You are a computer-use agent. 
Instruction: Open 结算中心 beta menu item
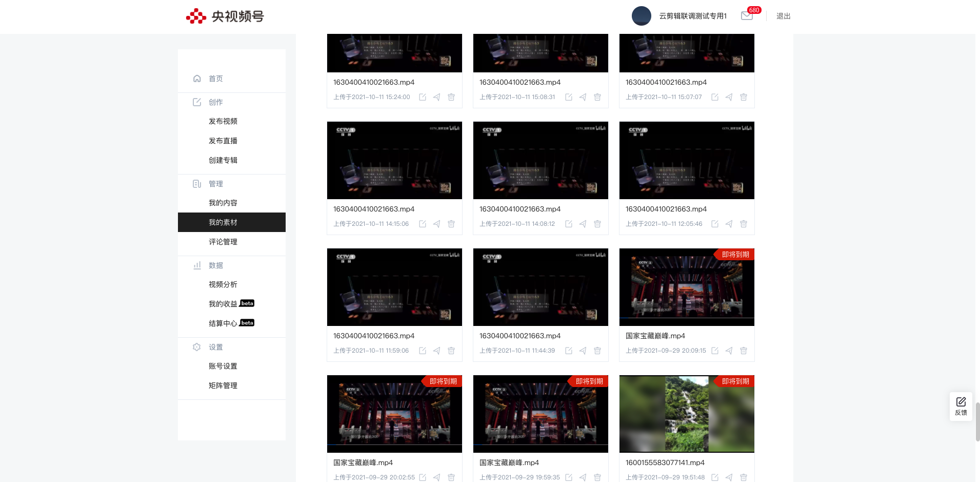(232, 323)
